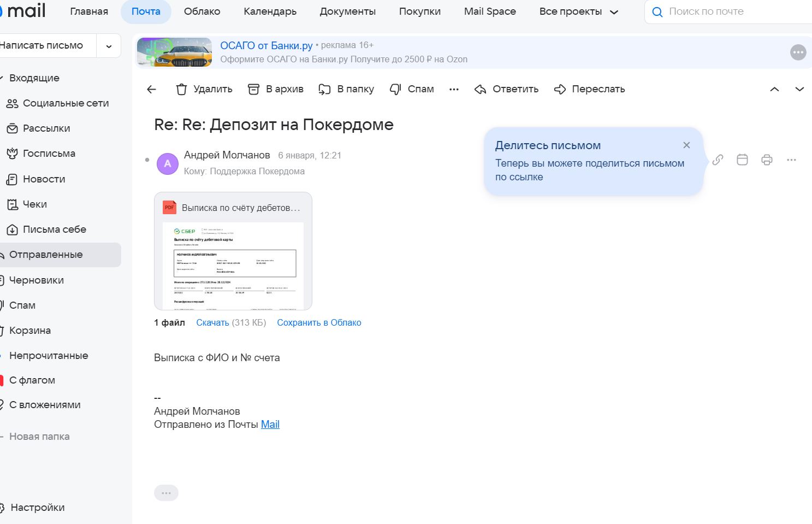Click sender avatar with letter A
The width and height of the screenshot is (812, 524).
168,163
